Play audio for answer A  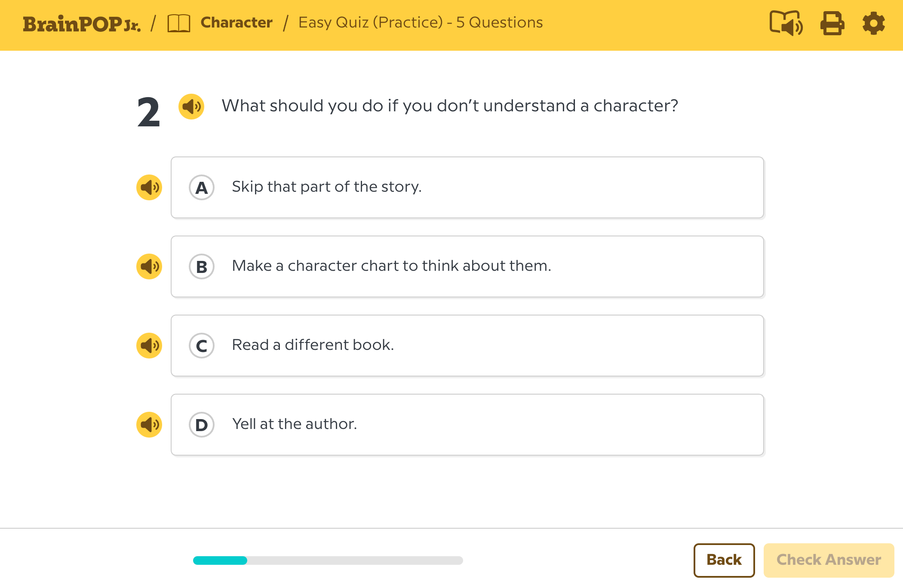tap(149, 187)
